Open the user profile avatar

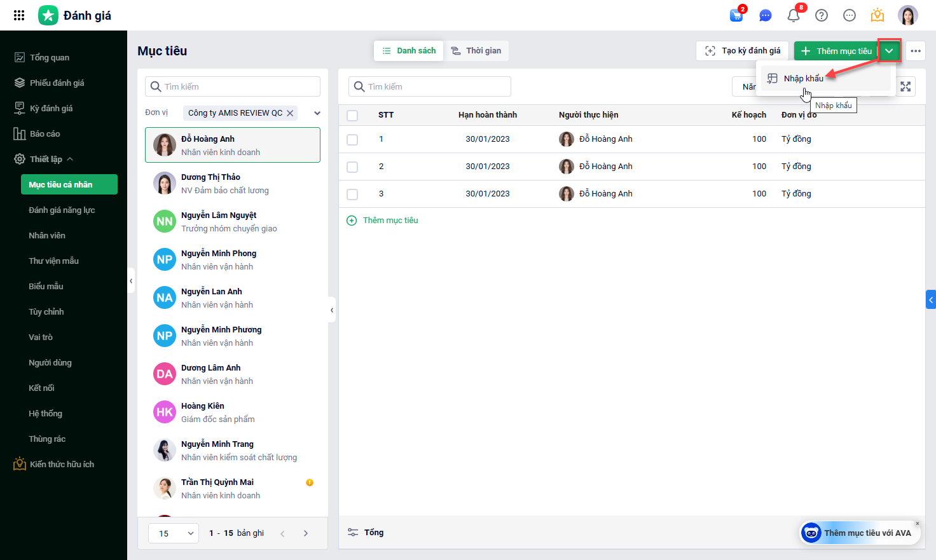907,15
